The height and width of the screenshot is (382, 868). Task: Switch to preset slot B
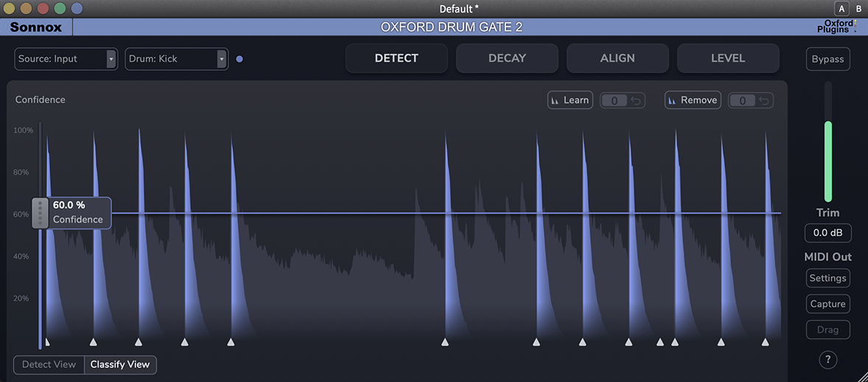[858, 9]
